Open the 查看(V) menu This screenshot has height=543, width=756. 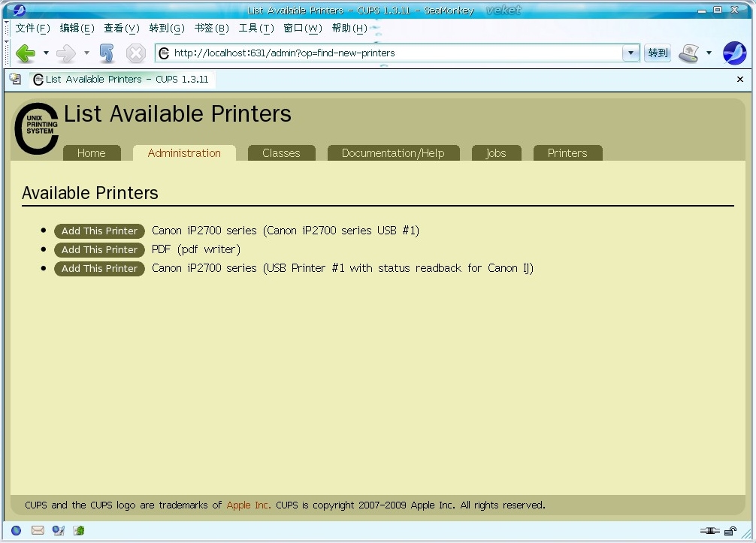tap(122, 29)
